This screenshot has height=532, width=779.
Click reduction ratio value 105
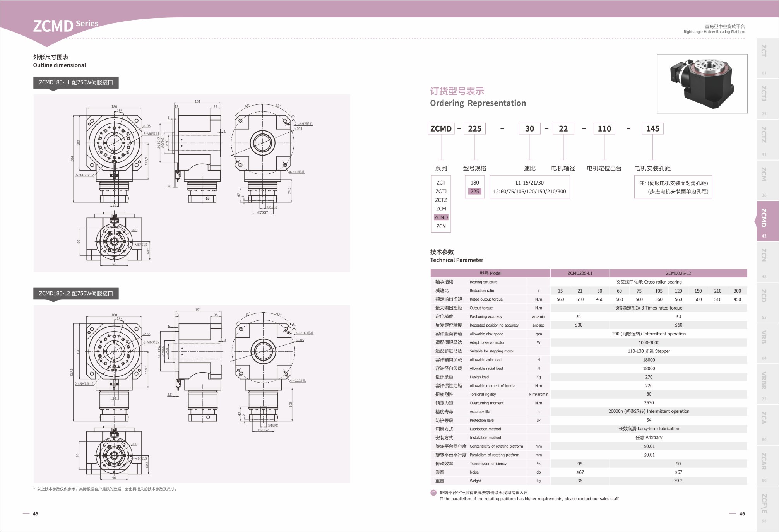pos(659,291)
